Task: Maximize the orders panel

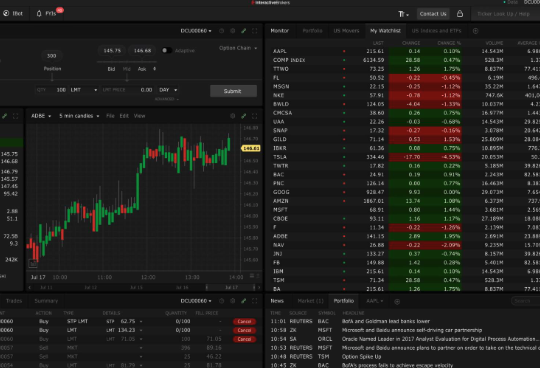Action: coord(255,301)
